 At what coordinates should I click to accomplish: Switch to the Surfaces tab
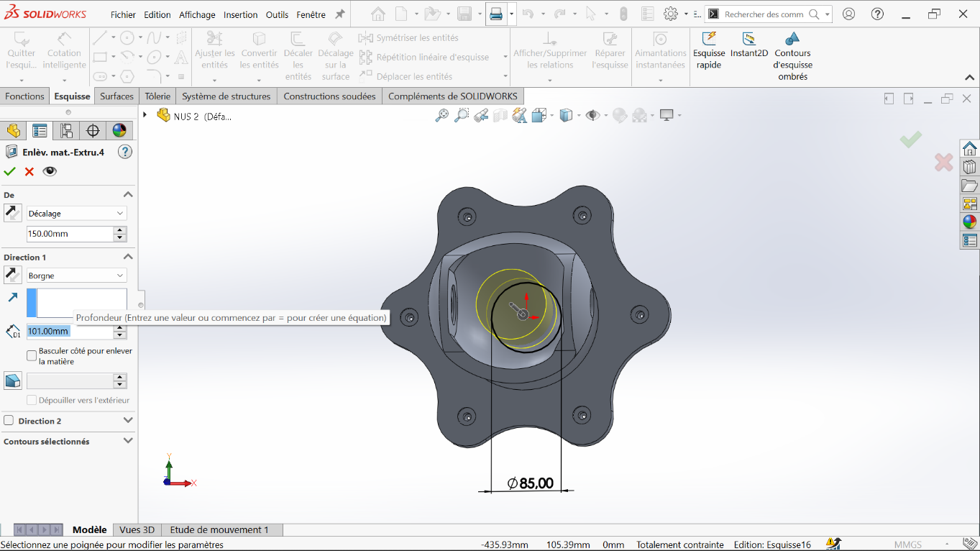(x=116, y=96)
